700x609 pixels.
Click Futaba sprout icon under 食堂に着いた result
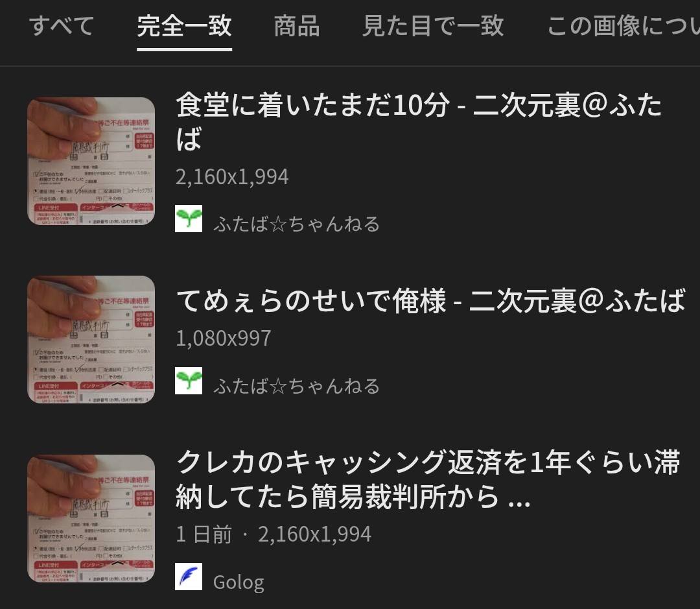[x=189, y=219]
